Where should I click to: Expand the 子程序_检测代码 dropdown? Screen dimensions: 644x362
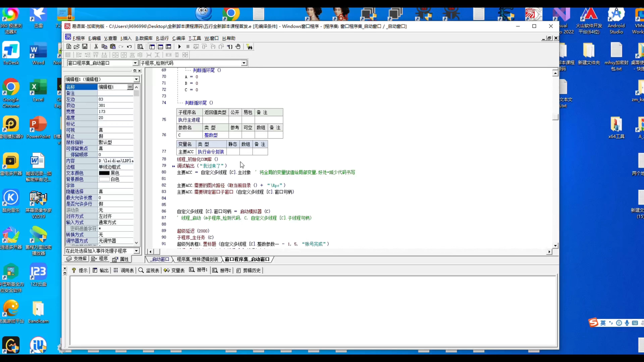tap(244, 63)
